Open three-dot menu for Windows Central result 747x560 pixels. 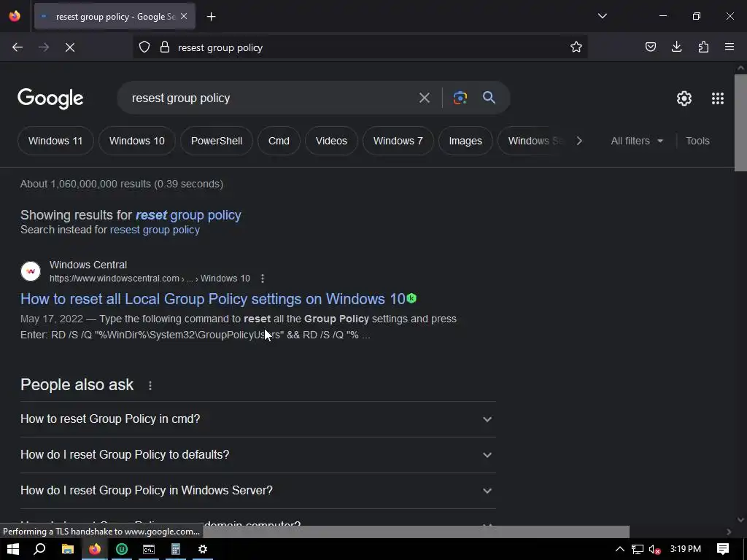[x=263, y=279]
